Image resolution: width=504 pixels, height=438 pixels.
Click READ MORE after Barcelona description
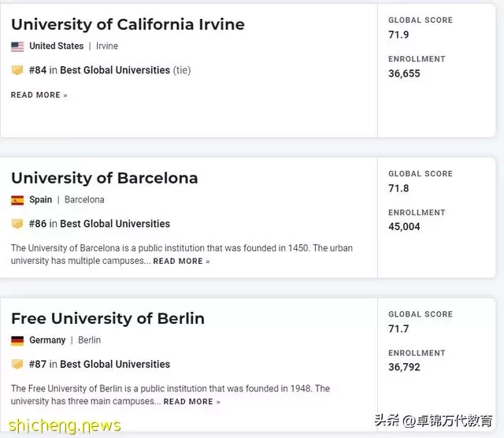tap(181, 261)
